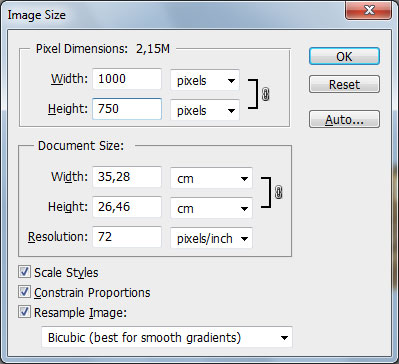Click the Document Size chain link icon
The height and width of the screenshot is (364, 399).
tap(279, 192)
